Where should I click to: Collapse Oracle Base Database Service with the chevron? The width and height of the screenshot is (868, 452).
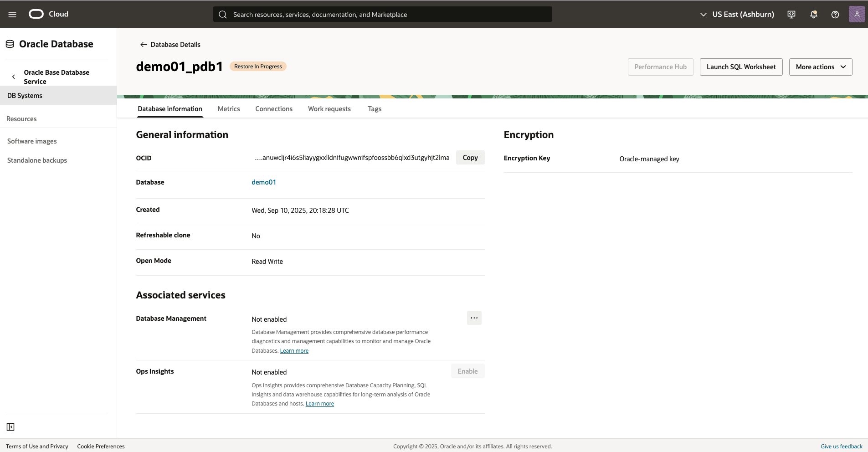pos(14,77)
